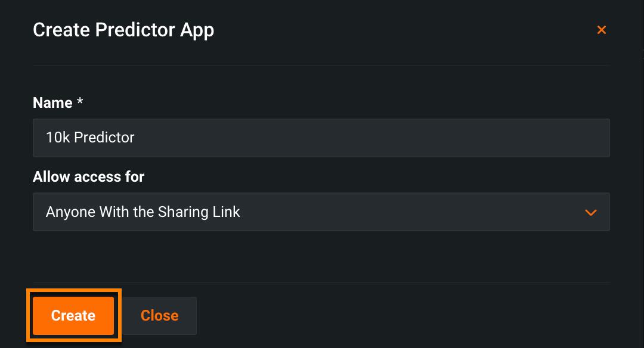Select the "Anyone With the Sharing Link" option text
Image resolution: width=644 pixels, height=348 pixels.
(143, 212)
